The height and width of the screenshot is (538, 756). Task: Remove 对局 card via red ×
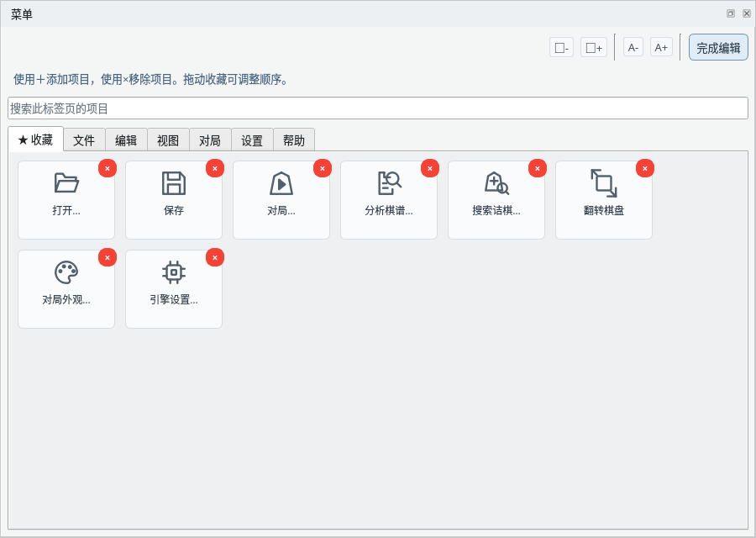point(323,168)
